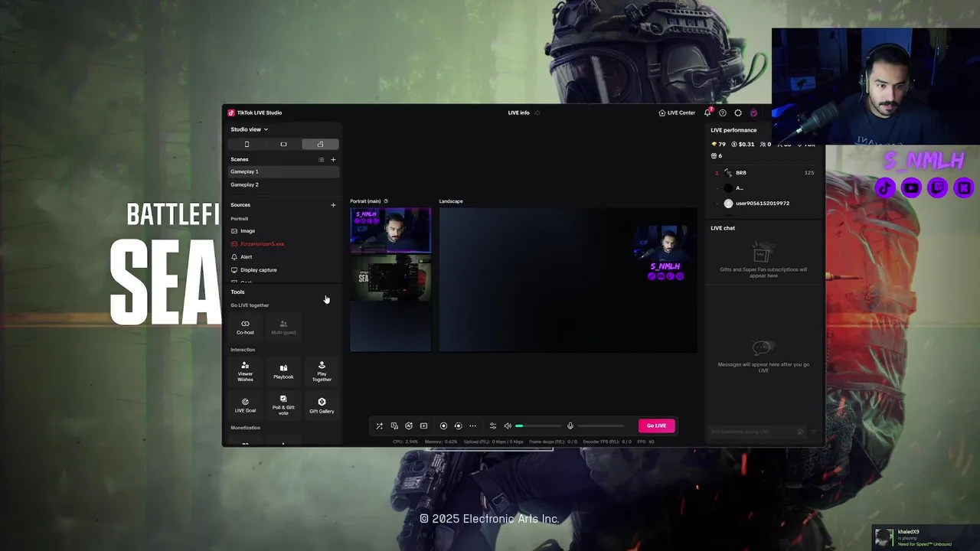The image size is (980, 551).
Task: Add a new scene with plus icon
Action: click(333, 159)
